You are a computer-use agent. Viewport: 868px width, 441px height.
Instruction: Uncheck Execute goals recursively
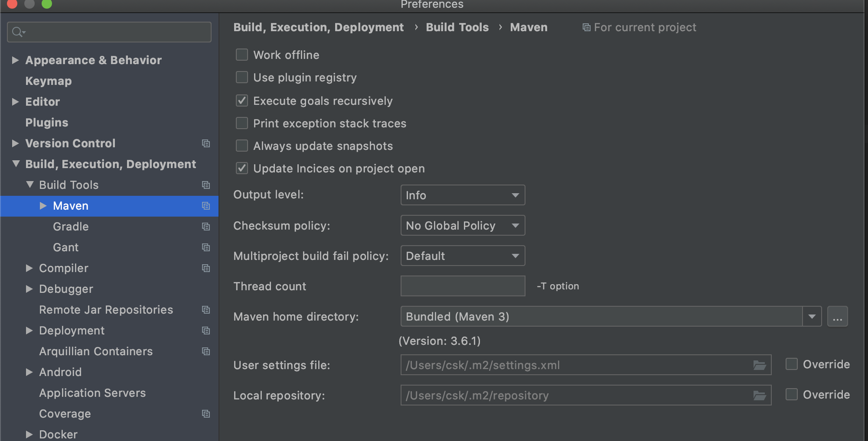pyautogui.click(x=241, y=101)
